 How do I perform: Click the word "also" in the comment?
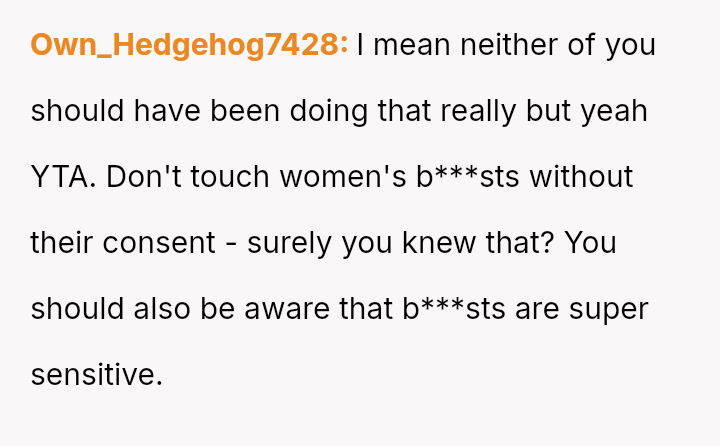(158, 309)
